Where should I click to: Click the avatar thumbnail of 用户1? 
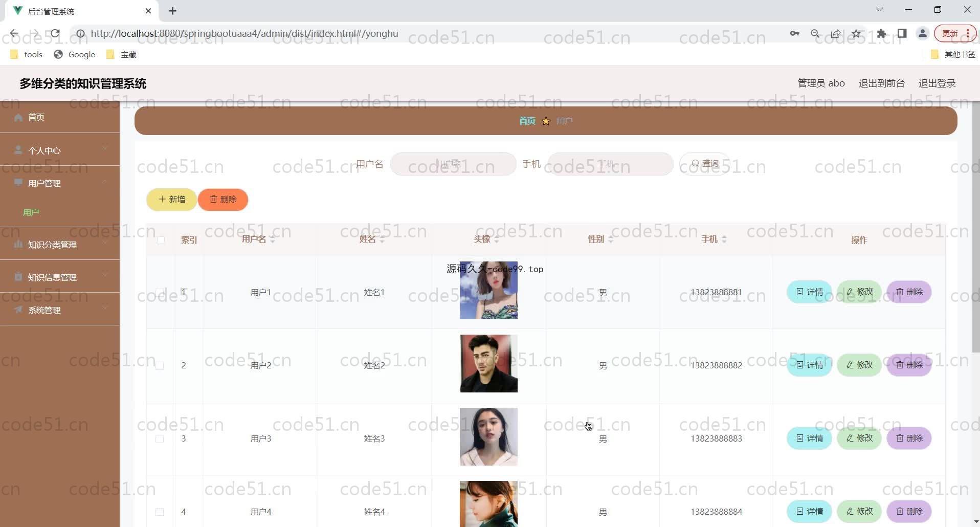point(488,291)
